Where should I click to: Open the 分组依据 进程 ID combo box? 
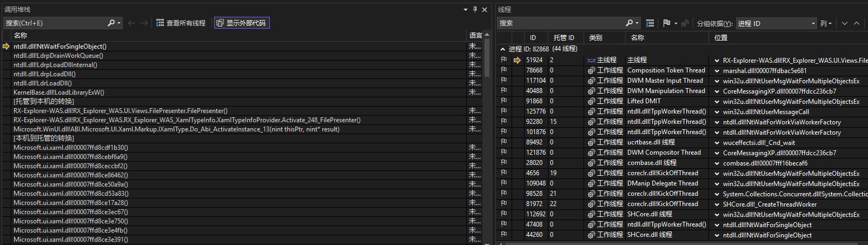point(776,23)
